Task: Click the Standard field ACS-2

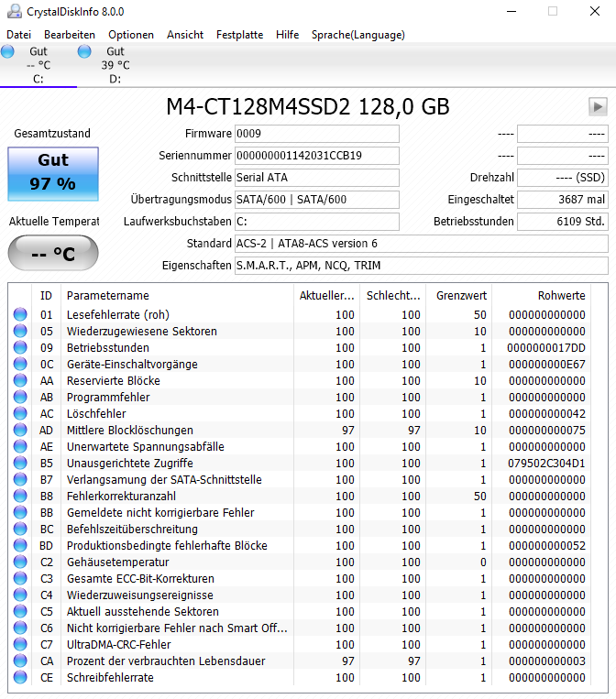Action: point(422,244)
